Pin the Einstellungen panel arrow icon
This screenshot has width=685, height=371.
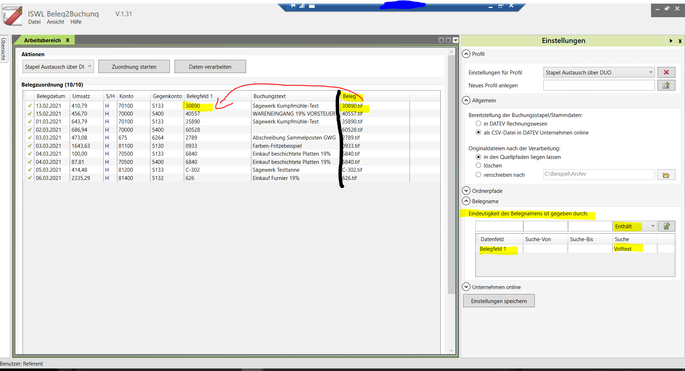[671, 41]
